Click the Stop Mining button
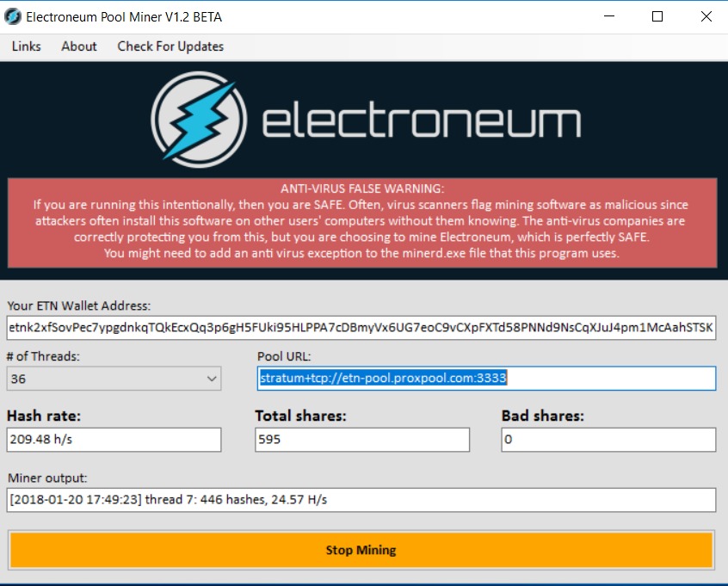The width and height of the screenshot is (728, 586). tap(361, 550)
